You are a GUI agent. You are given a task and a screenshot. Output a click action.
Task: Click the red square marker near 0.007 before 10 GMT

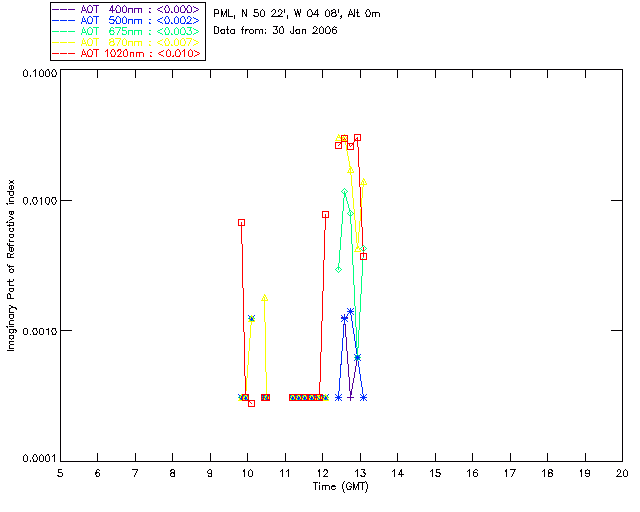pyautogui.click(x=242, y=223)
